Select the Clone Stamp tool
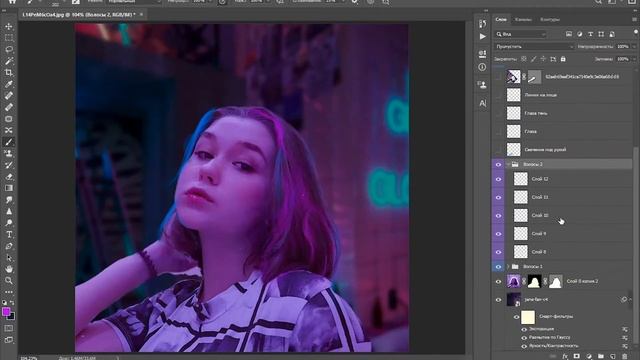This screenshot has width=640, height=360. point(9,153)
